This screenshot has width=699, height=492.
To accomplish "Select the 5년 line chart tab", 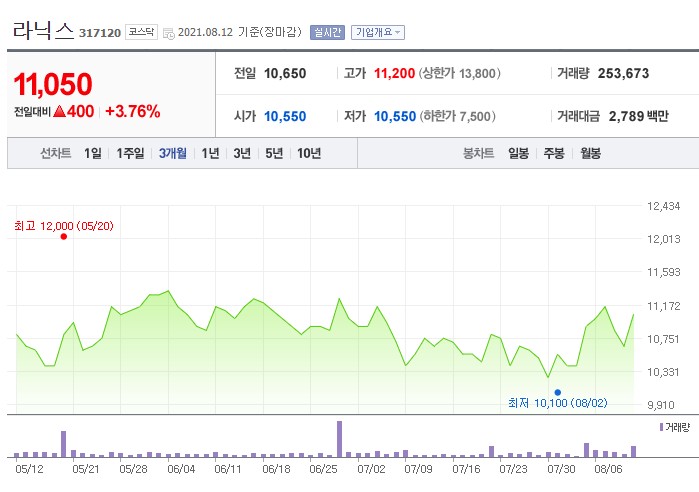I will point(274,153).
